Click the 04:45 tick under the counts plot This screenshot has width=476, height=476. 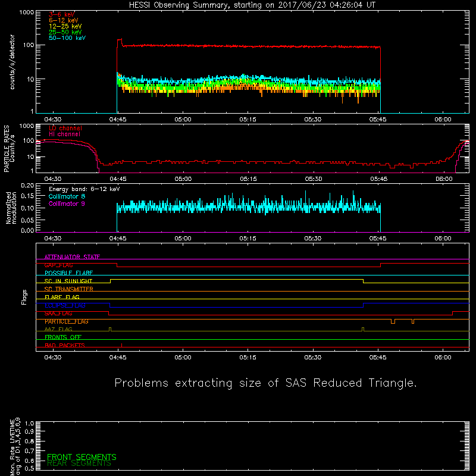(118, 120)
